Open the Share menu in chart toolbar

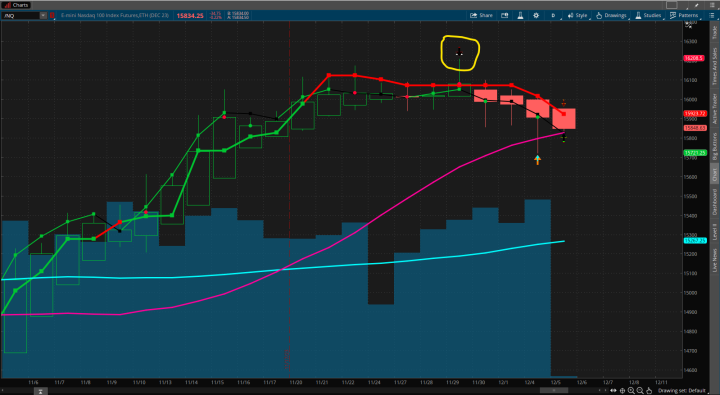tap(481, 15)
